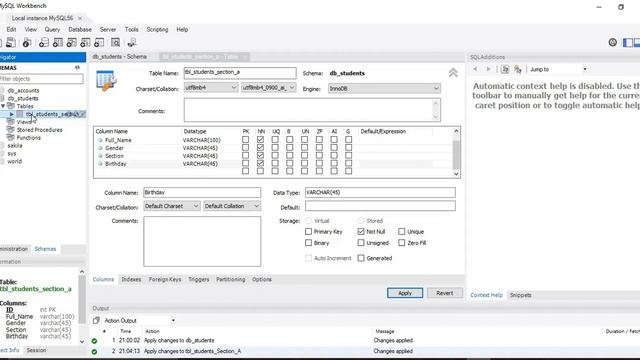Enable the Unsigned checkbox
This screenshot has height=360, width=640.
[361, 243]
